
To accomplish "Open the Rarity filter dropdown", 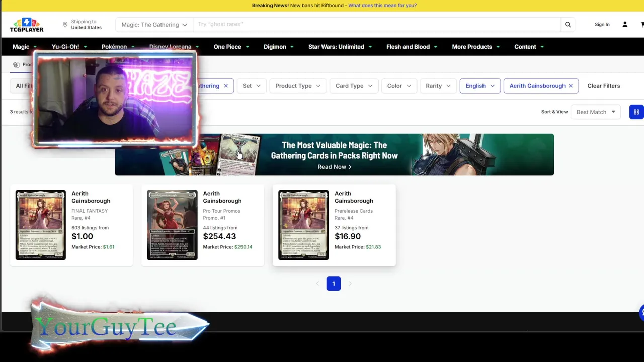I will click(x=438, y=86).
